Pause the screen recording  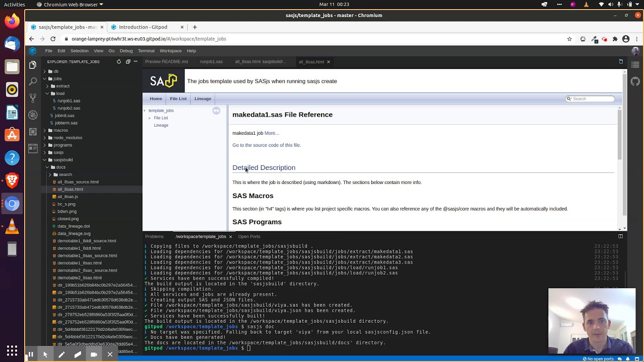click(30, 354)
